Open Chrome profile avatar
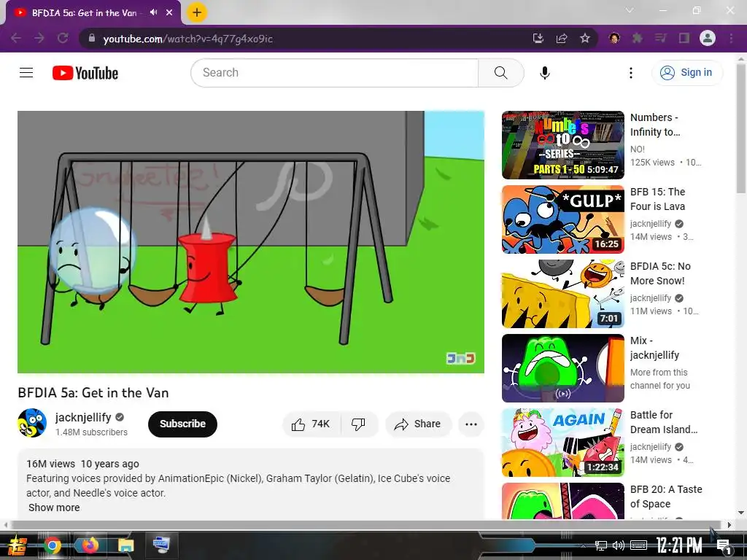The height and width of the screenshot is (560, 747). pos(708,38)
